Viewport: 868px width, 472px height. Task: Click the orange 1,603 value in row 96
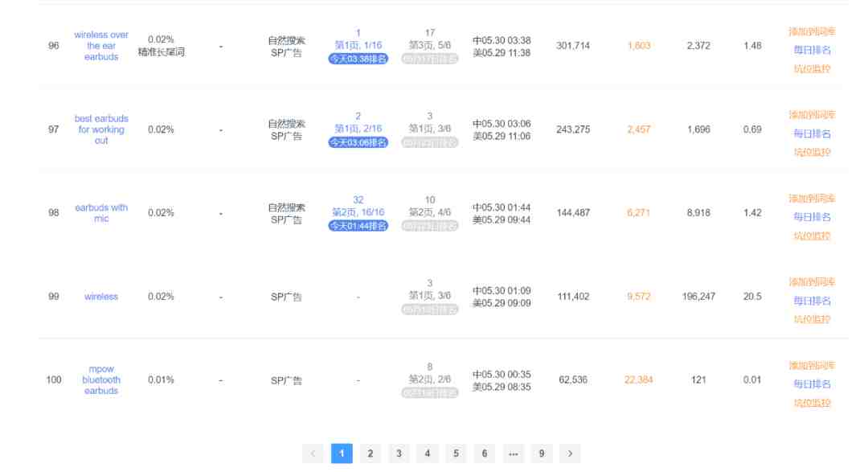(x=639, y=45)
